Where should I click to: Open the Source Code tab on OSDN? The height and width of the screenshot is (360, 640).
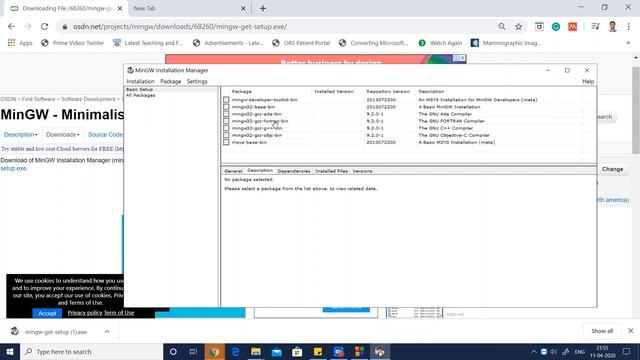coord(104,135)
